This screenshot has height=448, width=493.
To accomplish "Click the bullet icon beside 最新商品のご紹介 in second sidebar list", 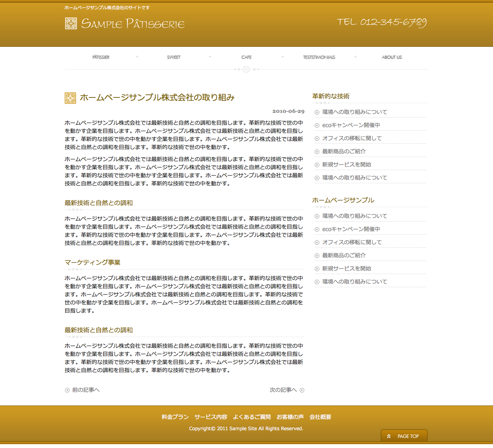I will pyautogui.click(x=317, y=256).
